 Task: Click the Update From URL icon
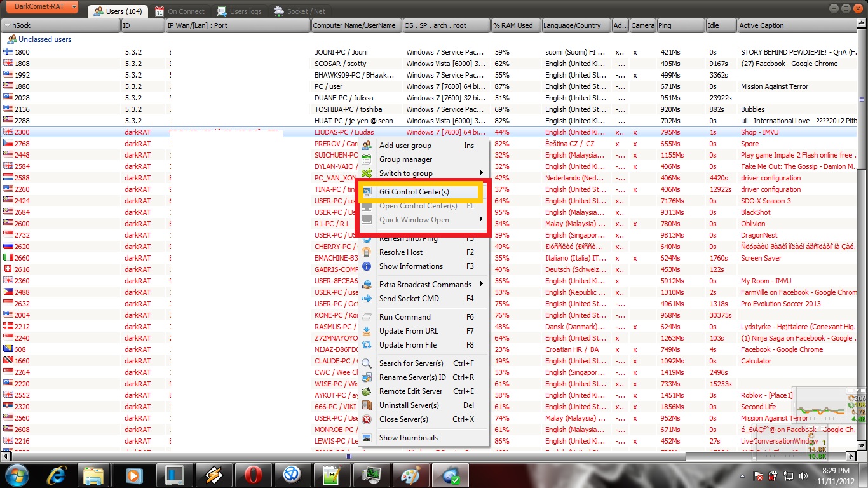(x=367, y=331)
